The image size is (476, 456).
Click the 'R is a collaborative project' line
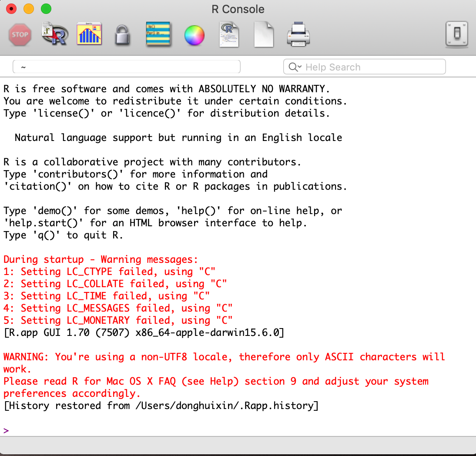152,162
